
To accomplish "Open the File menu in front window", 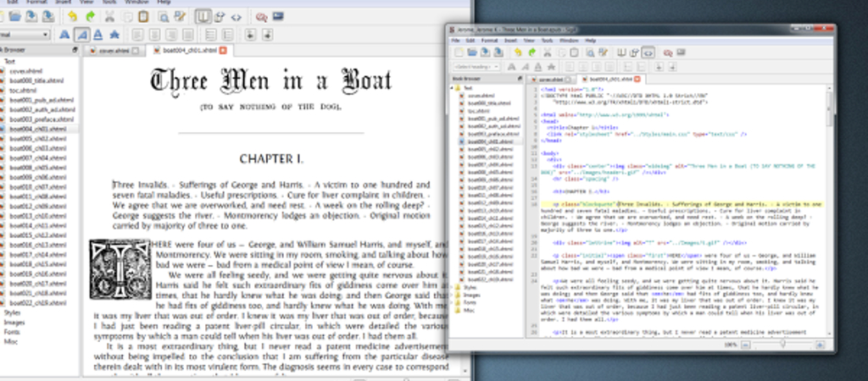I will (x=455, y=41).
